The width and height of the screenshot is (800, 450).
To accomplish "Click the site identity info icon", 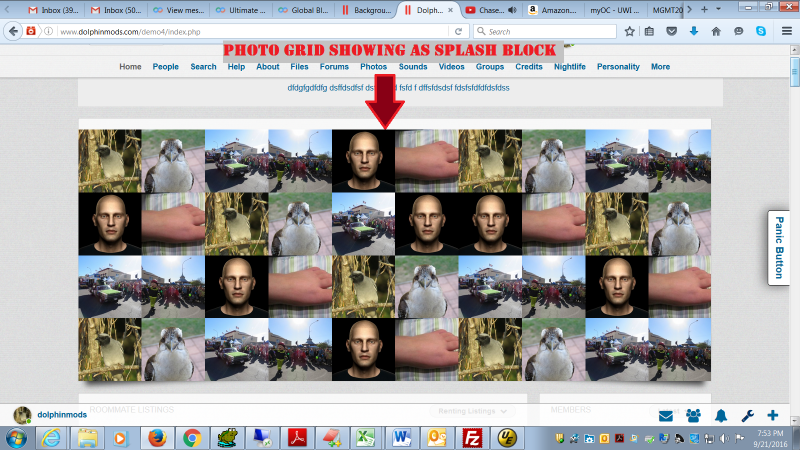I will coord(48,32).
